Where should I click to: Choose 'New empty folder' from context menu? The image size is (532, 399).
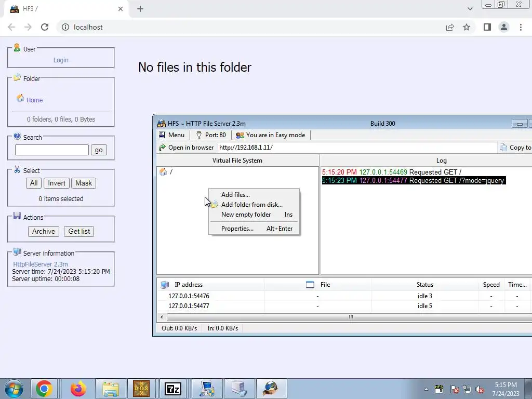246,215
